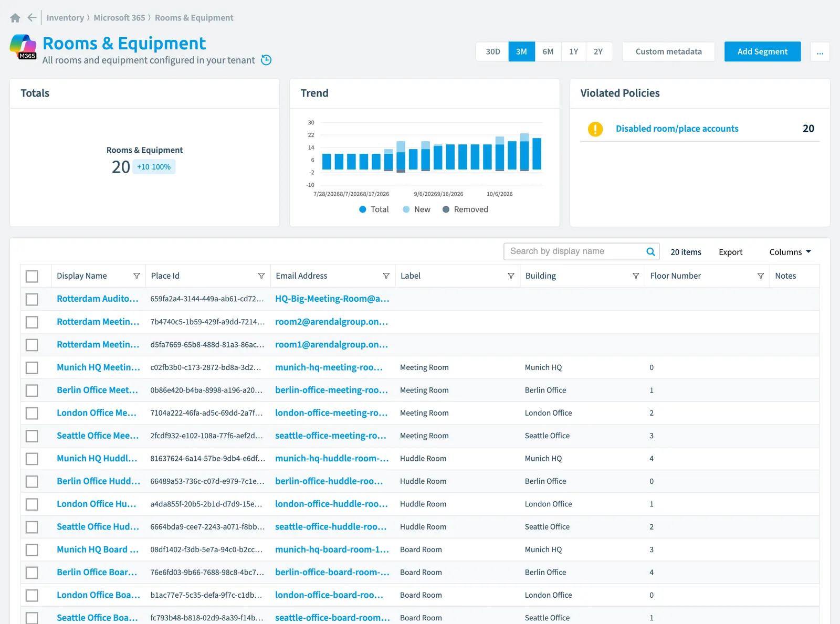Screen dimensions: 840x624
Task: Toggle the Total legend marker in Trend chart
Action: coord(362,209)
